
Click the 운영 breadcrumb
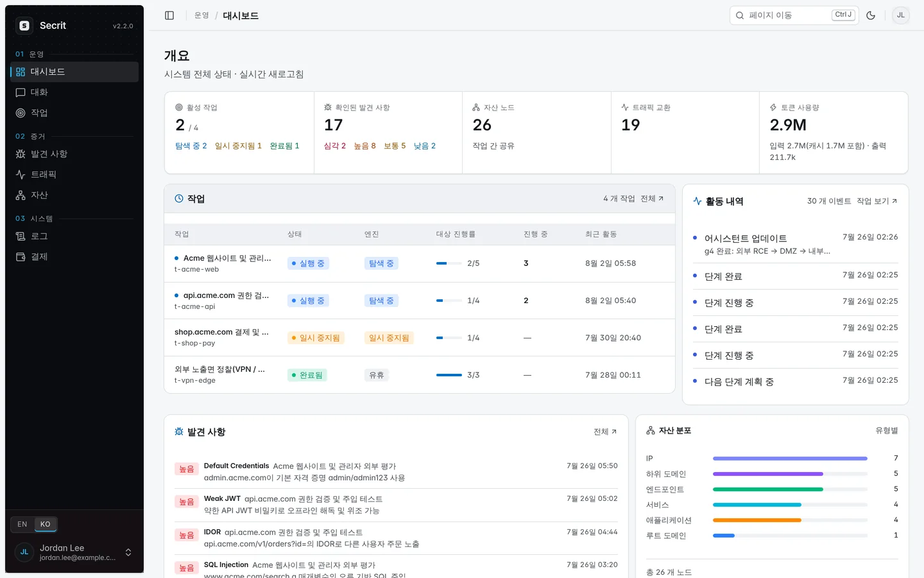[201, 15]
